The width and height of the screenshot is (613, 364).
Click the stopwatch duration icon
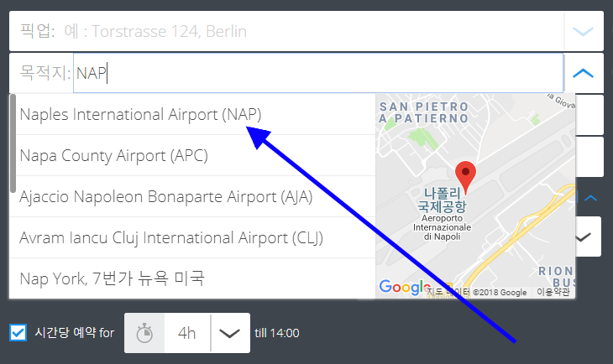[144, 333]
